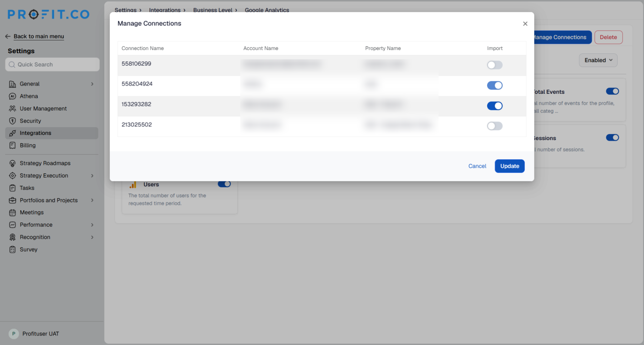Screen dimensions: 644x345
Task: Click the Billing icon
Action: [12, 145]
